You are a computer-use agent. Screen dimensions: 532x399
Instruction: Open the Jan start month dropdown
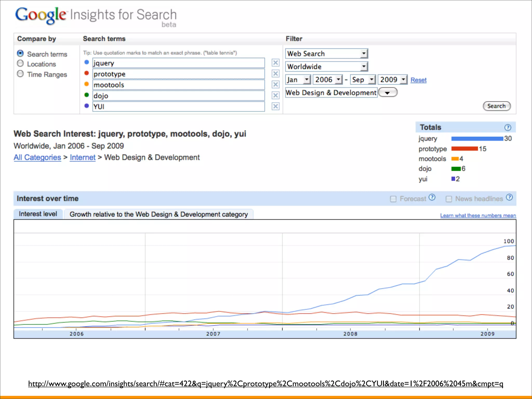[x=298, y=80]
